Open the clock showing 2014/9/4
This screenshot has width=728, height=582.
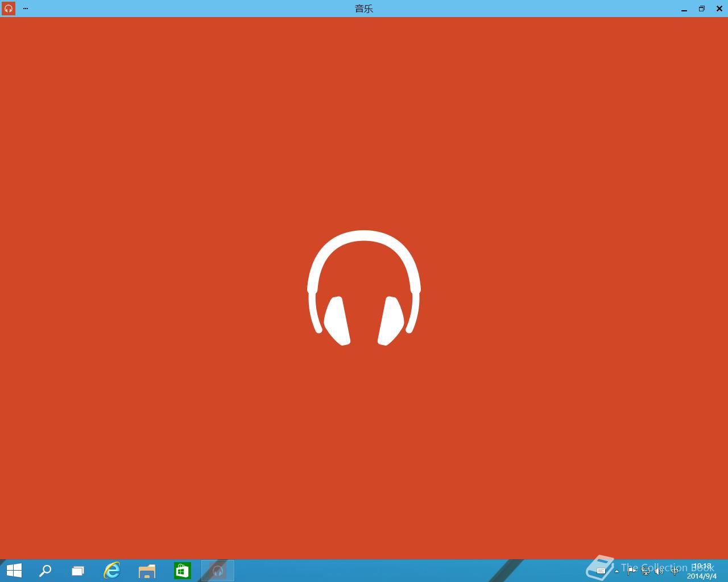coord(702,571)
